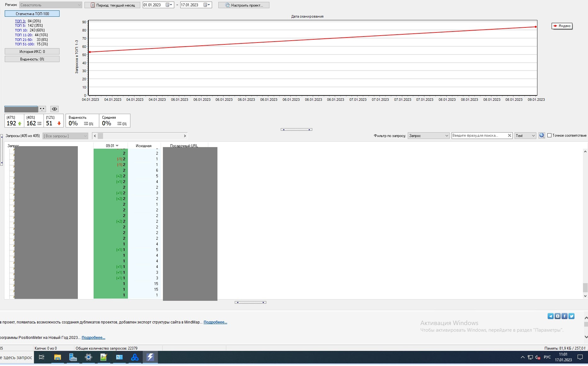
Task: Expand the end date dropdown arrow
Action: (x=209, y=5)
